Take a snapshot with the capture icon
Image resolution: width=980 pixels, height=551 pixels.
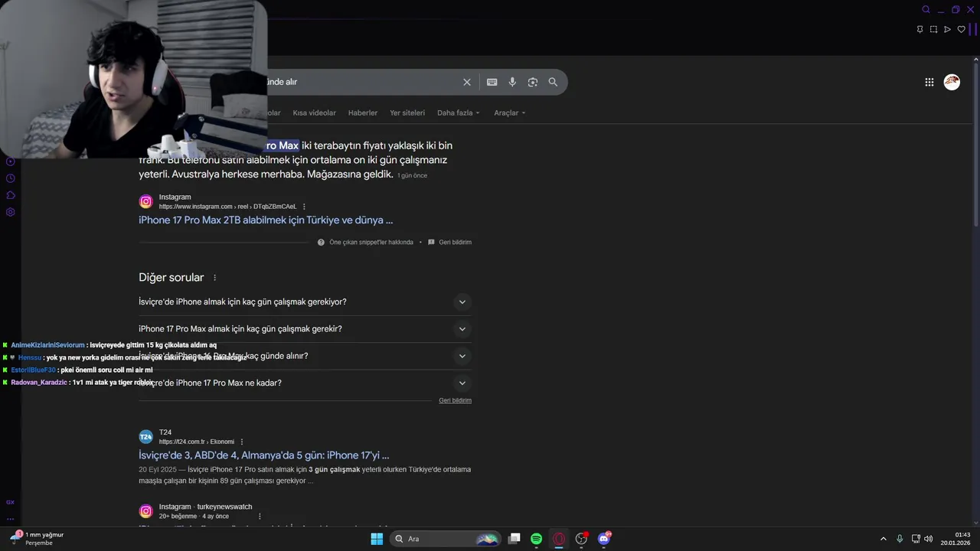point(933,29)
